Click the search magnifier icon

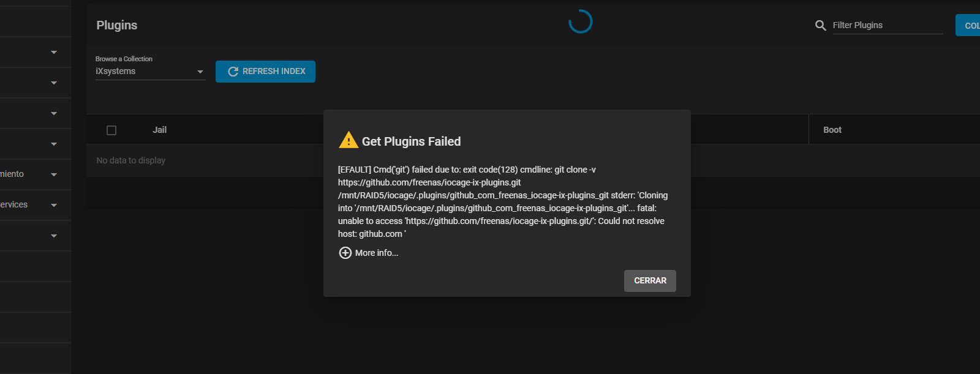tap(821, 25)
